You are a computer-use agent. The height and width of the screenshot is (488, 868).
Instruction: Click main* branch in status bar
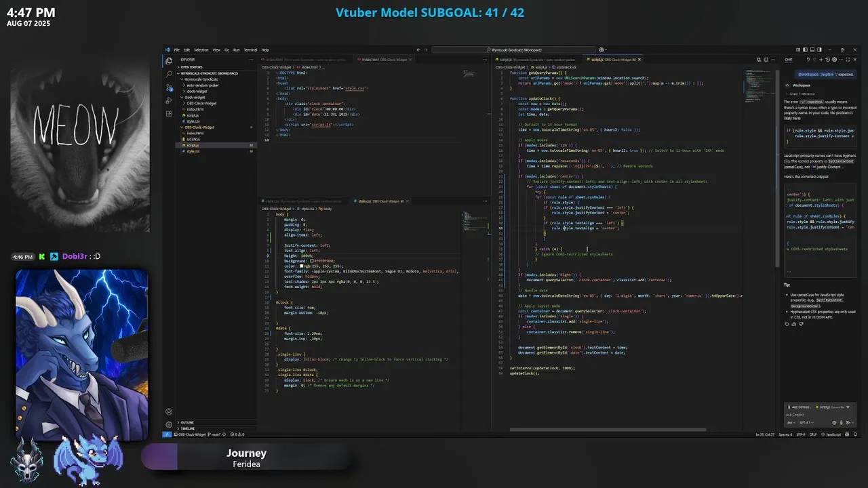(x=214, y=434)
